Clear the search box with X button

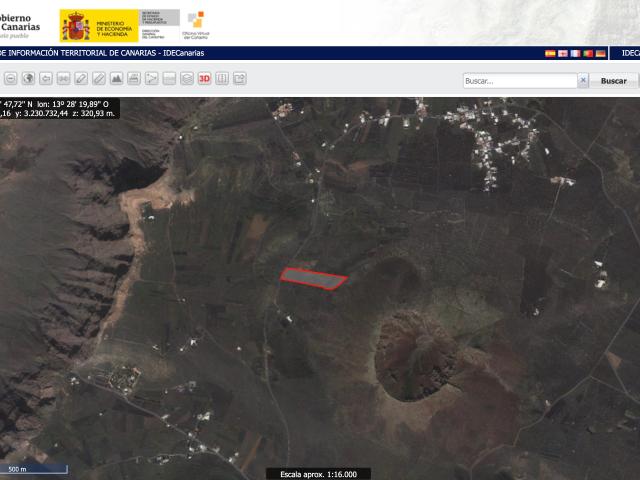click(x=583, y=81)
